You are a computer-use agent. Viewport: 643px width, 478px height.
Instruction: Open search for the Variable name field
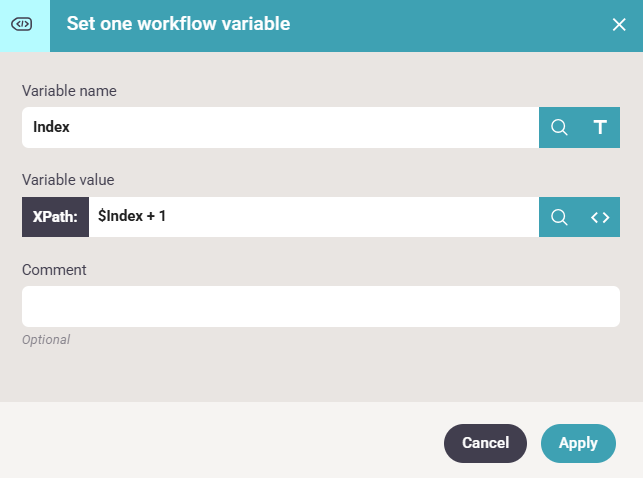coord(559,127)
